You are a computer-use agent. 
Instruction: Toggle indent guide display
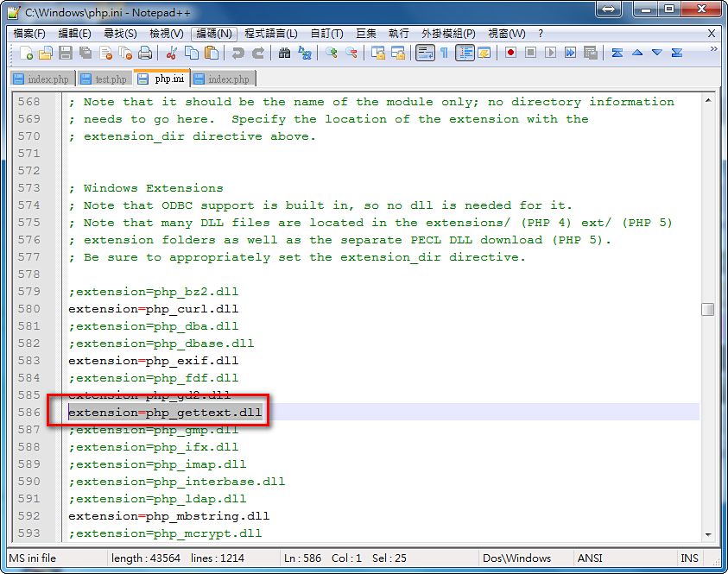[x=465, y=53]
